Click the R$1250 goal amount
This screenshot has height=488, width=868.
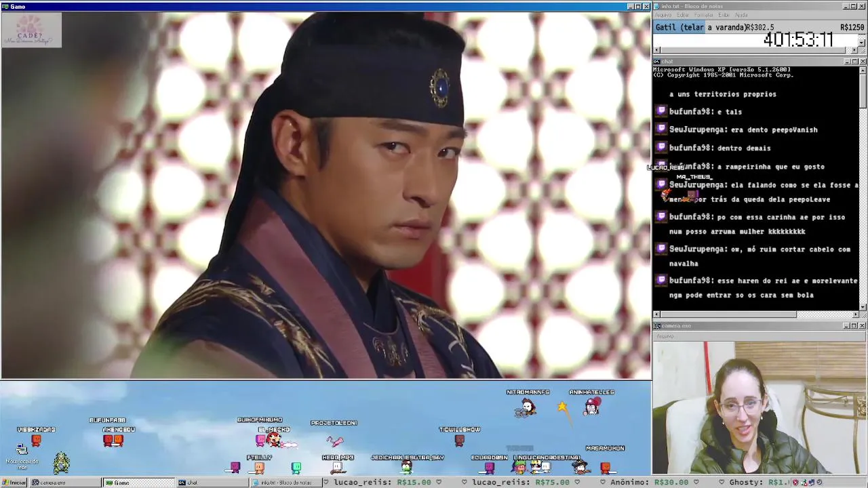coord(852,27)
